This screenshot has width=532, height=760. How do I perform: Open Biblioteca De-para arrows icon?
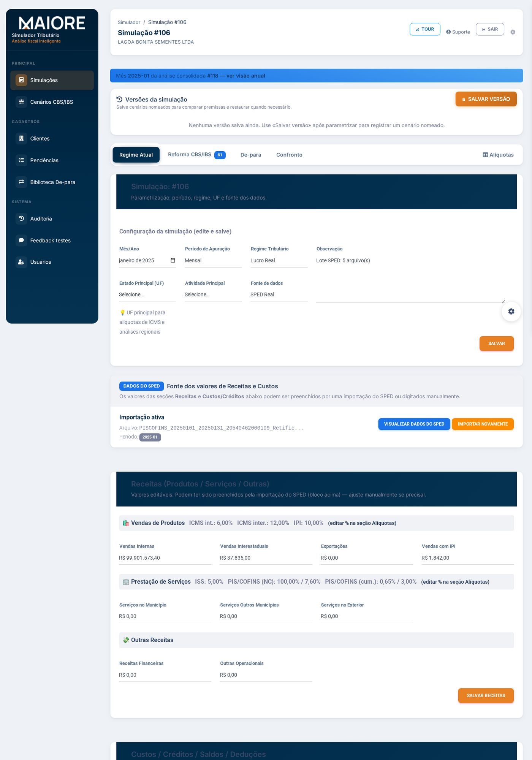(x=21, y=182)
